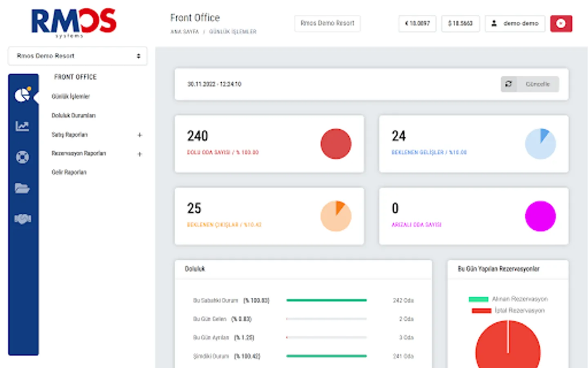Open Doluluk Durumları menu item

[x=73, y=116]
